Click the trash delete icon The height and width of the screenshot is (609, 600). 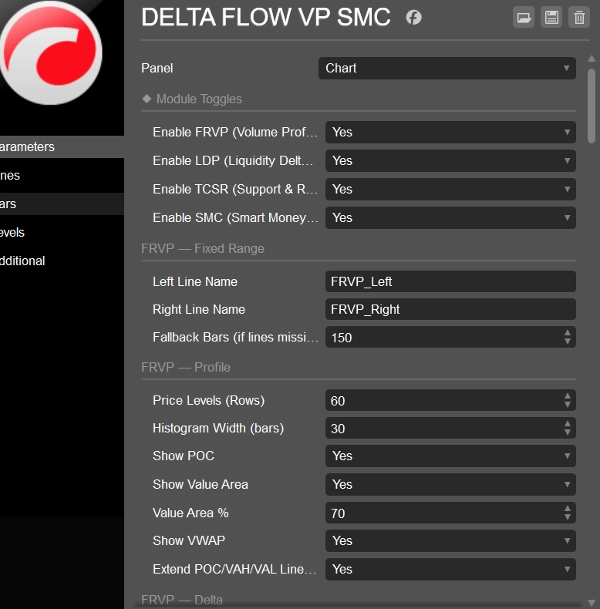[x=579, y=17]
